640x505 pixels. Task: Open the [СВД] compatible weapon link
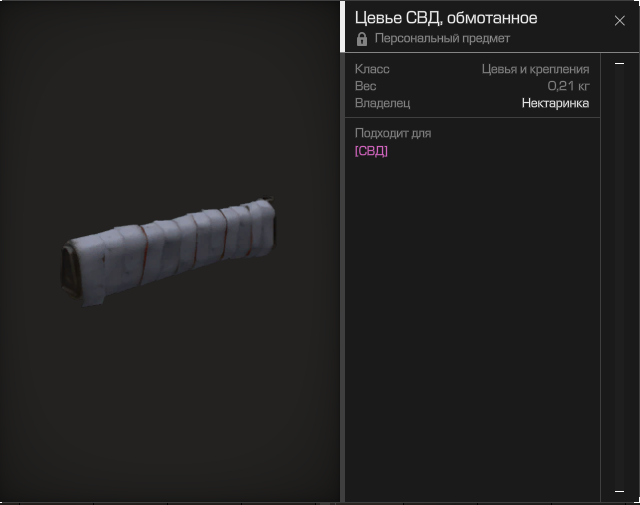(371, 151)
